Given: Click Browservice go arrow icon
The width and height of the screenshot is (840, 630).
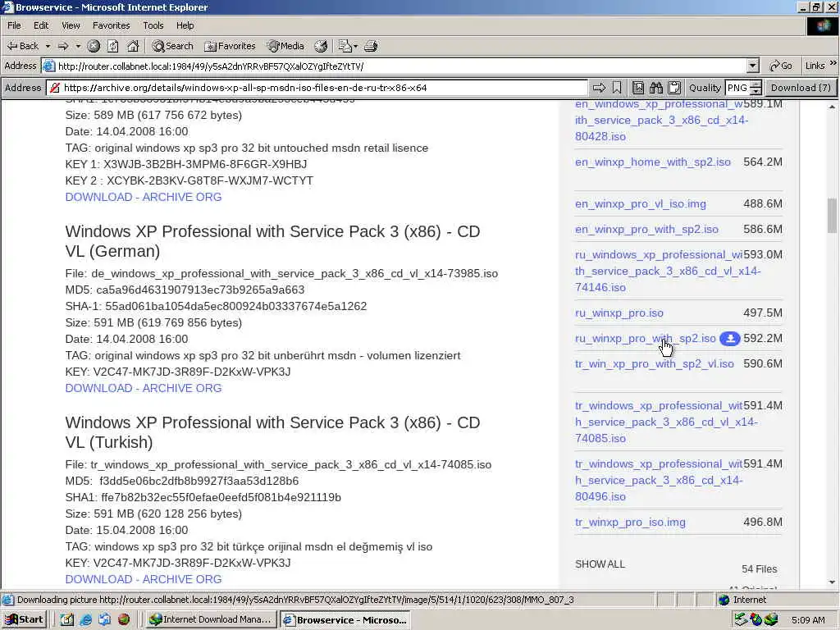Looking at the screenshot, I should [x=600, y=88].
